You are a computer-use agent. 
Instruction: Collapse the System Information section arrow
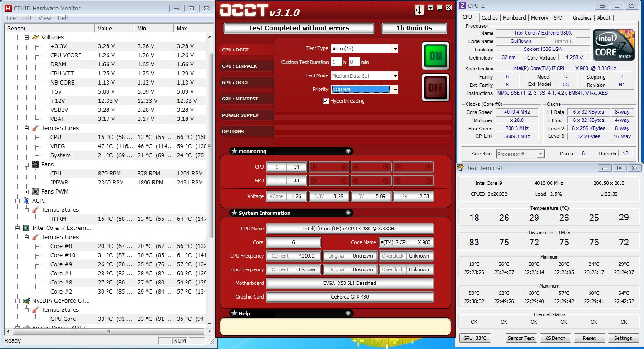[x=348, y=213]
